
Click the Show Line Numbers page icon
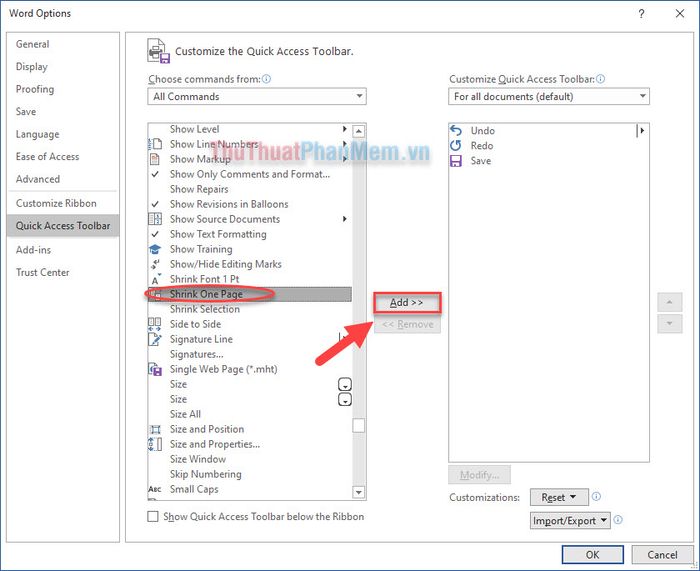(154, 144)
